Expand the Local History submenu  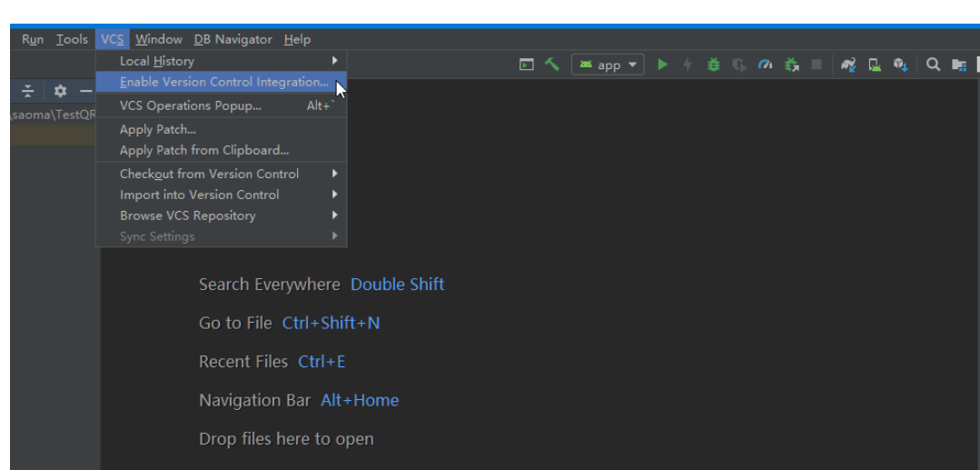click(x=222, y=61)
